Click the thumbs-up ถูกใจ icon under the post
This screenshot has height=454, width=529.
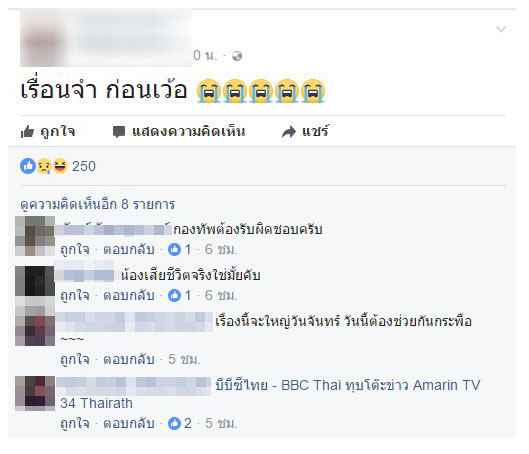click(27, 132)
